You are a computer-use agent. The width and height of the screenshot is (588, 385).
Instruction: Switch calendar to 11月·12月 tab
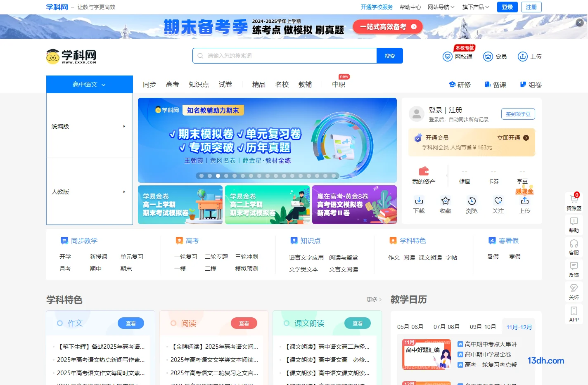coord(519,327)
